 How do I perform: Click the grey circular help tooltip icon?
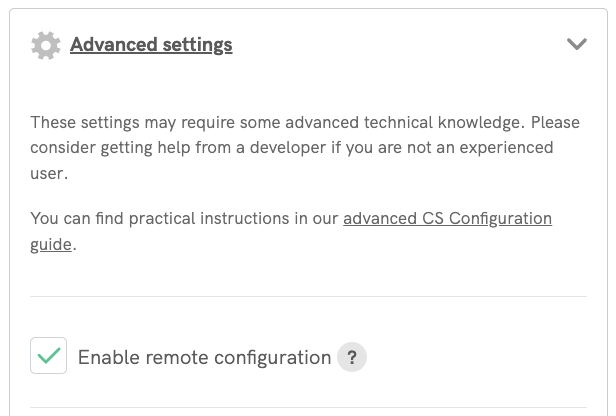(x=351, y=357)
